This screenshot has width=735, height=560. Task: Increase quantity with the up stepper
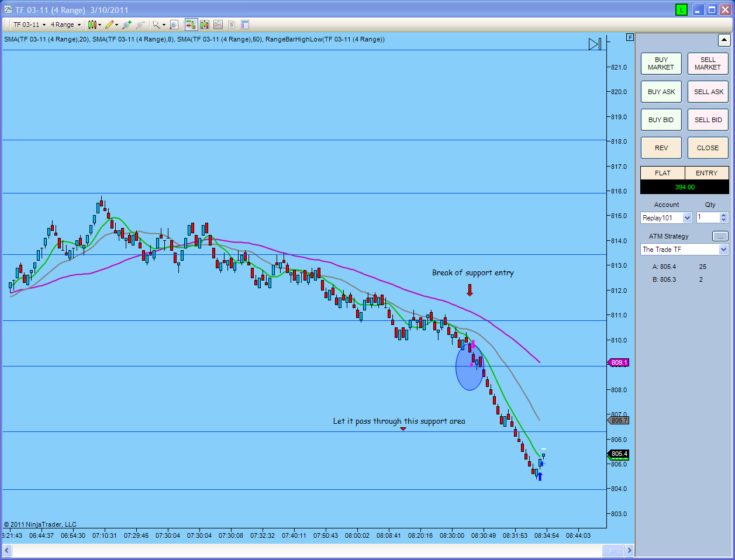[x=724, y=215]
